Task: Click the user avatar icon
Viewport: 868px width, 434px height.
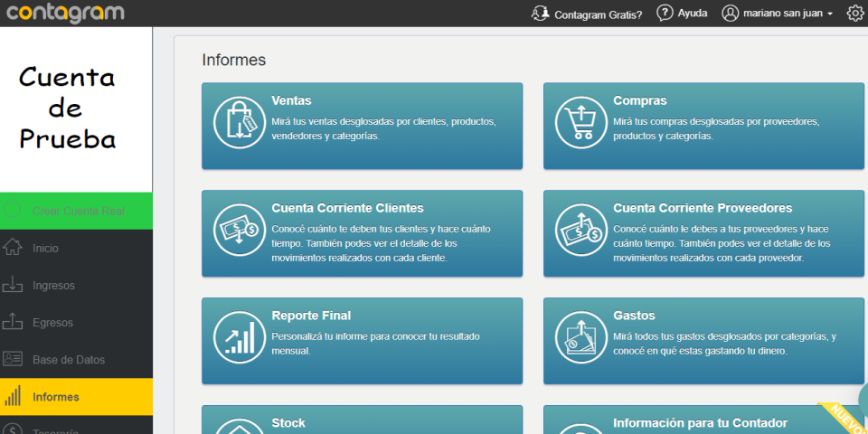Action: (731, 14)
